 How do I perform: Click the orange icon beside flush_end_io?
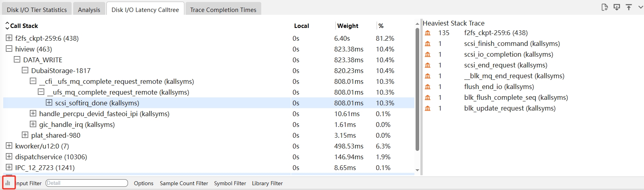pos(428,87)
